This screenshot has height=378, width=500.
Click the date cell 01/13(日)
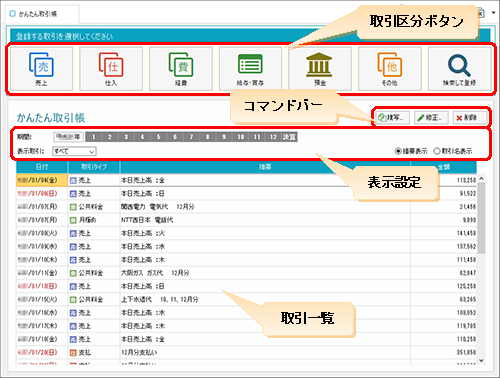tap(42, 286)
